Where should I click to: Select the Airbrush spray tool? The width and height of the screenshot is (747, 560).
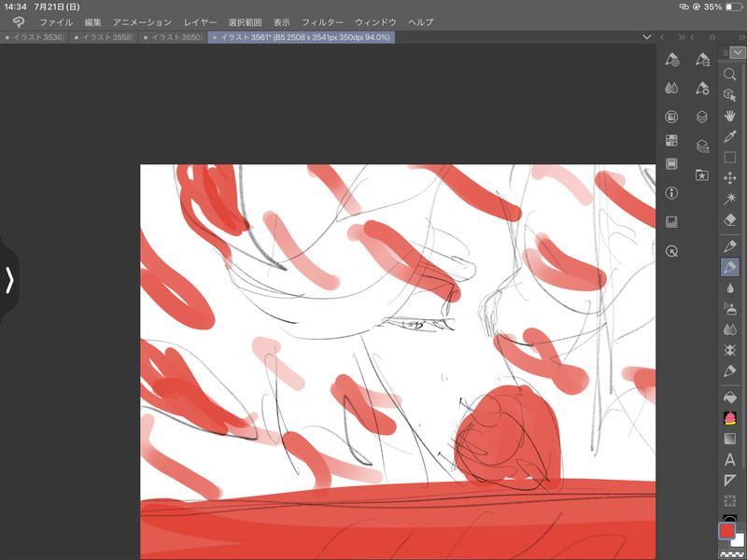(x=729, y=309)
